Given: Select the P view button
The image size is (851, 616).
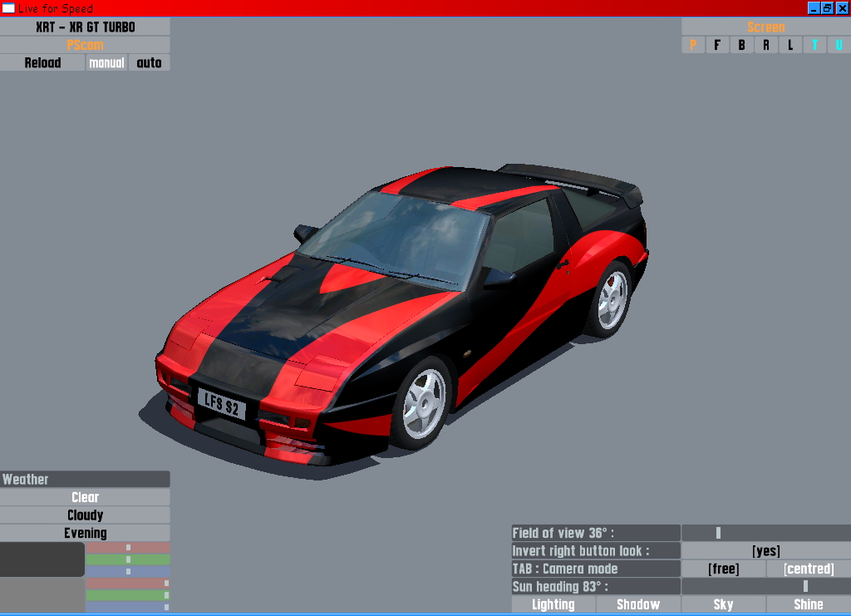Looking at the screenshot, I should tap(693, 45).
